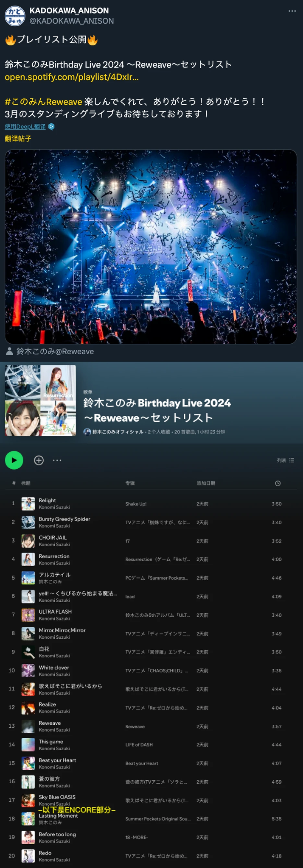This screenshot has height=868, width=303.
Task: Open the album 17 link
Action: [x=127, y=541]
